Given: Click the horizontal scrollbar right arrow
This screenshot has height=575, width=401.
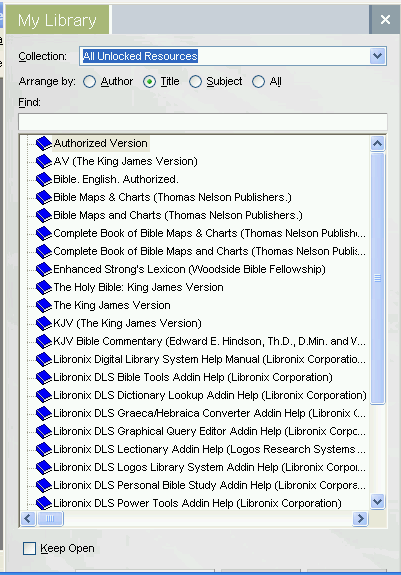Looking at the screenshot, I should [360, 519].
